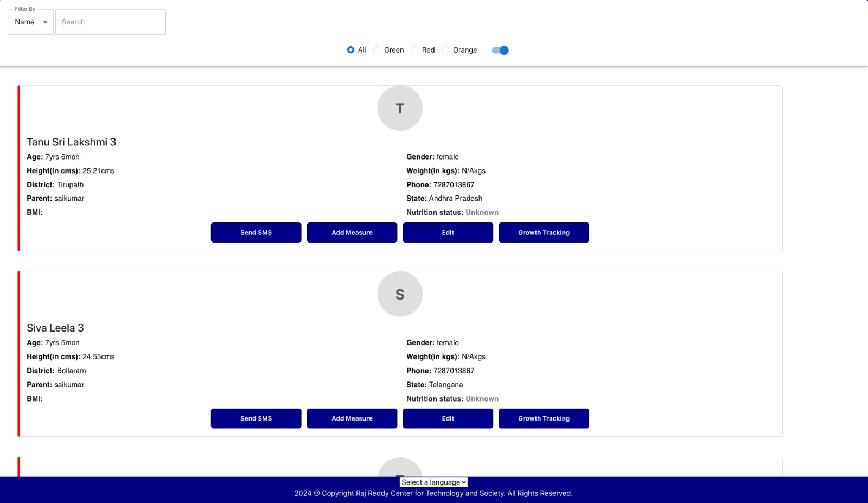This screenshot has width=868, height=503.
Task: Click Siva Leela's avatar circle
Action: (400, 294)
